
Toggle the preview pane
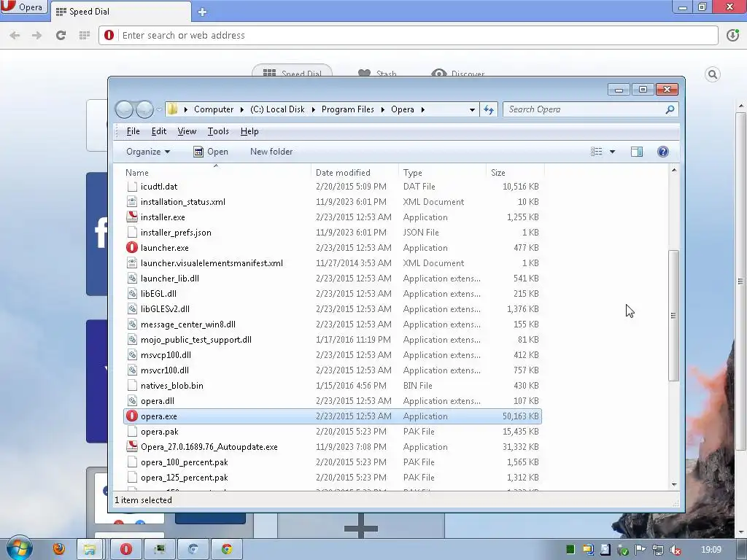click(636, 152)
